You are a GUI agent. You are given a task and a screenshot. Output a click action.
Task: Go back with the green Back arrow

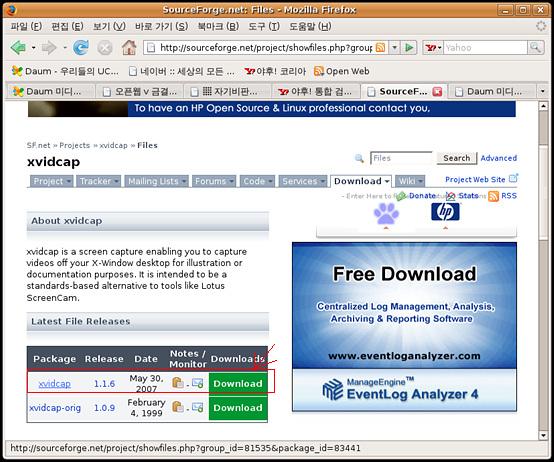pos(18,47)
